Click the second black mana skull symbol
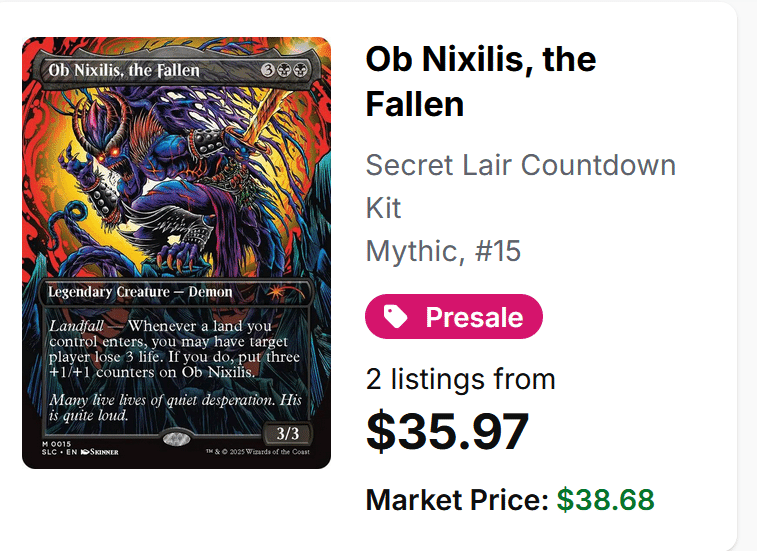The width and height of the screenshot is (757, 551). point(298,71)
